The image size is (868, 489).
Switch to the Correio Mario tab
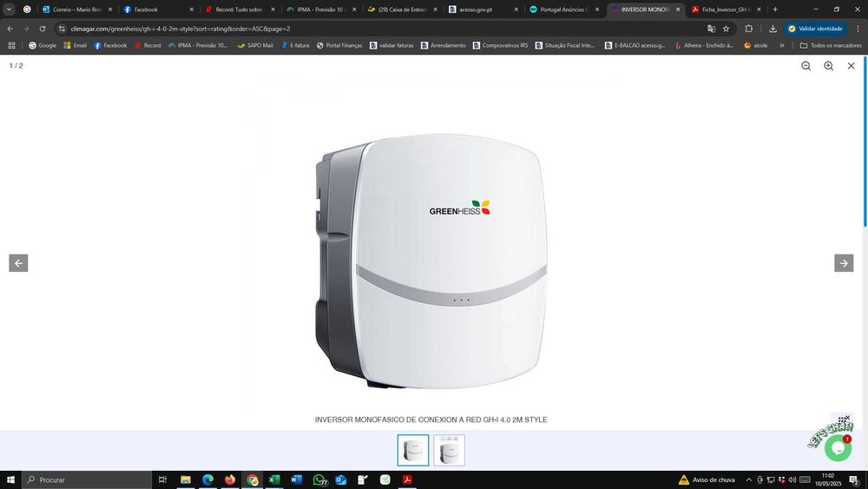(77, 10)
